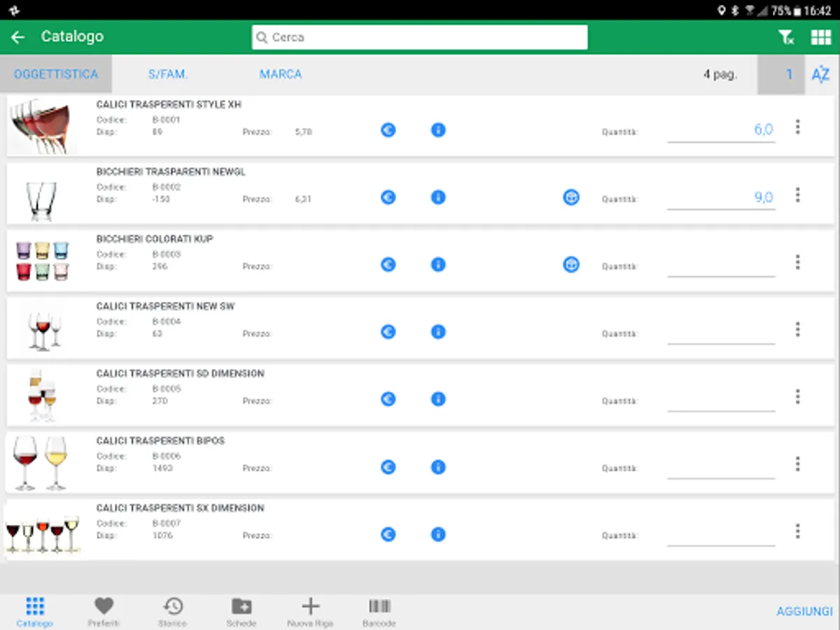Image resolution: width=840 pixels, height=630 pixels.
Task: Switch to grid view layout
Action: [821, 38]
